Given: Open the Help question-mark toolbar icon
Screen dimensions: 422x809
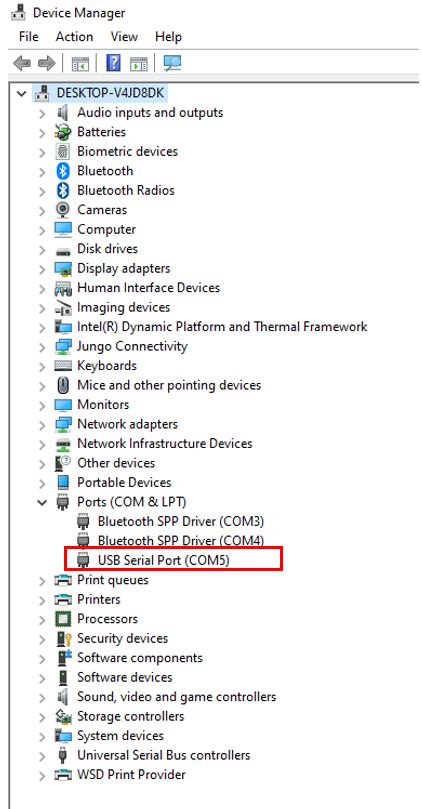Looking at the screenshot, I should 113,63.
